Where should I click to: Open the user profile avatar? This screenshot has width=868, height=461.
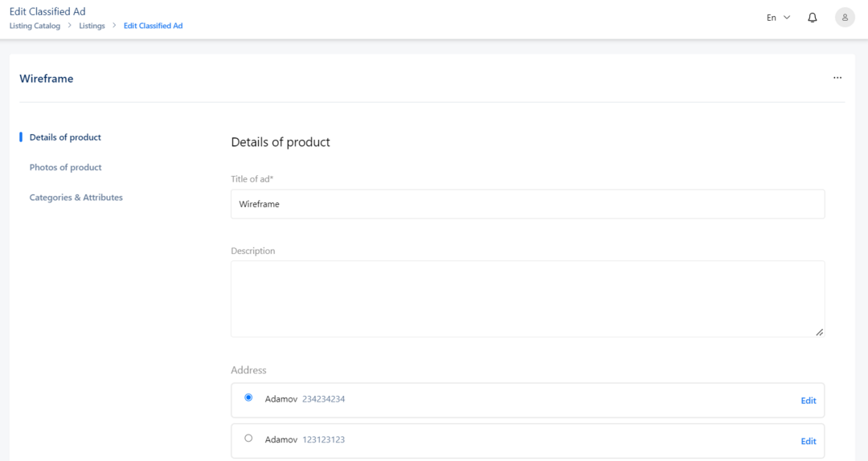click(845, 18)
